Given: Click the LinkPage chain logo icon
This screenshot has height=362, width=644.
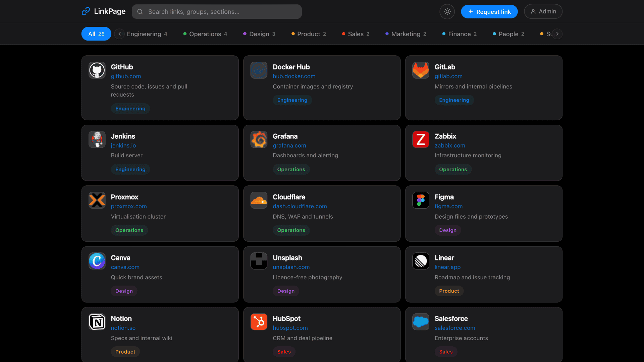Looking at the screenshot, I should [x=86, y=11].
